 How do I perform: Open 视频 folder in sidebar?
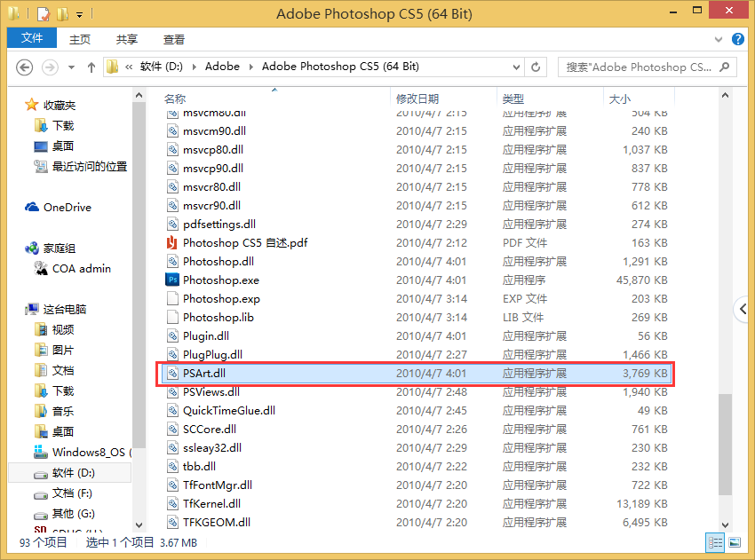(63, 329)
